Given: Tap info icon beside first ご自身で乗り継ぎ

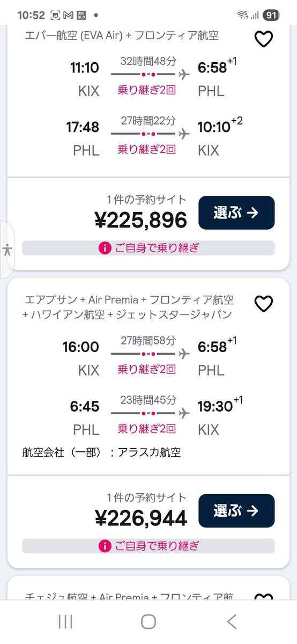Looking at the screenshot, I should (x=105, y=248).
